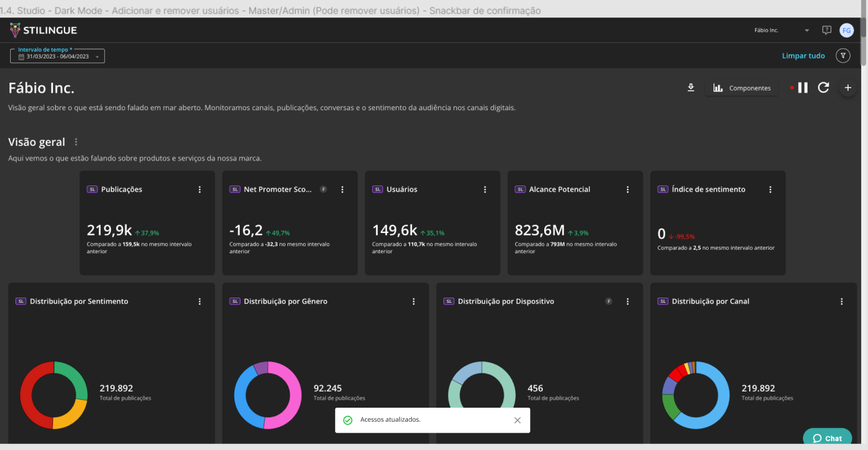This screenshot has height=450, width=868.
Task: Open Publicações card three-dot menu
Action: tap(200, 189)
